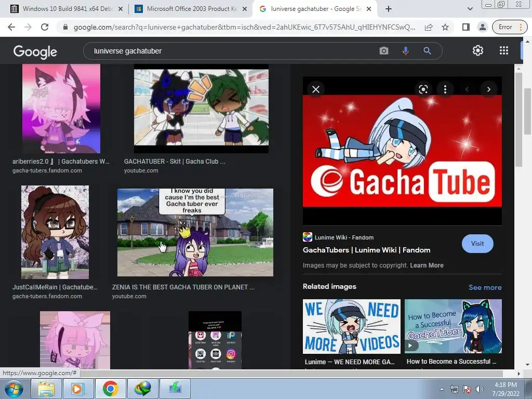Open Google quick settings gear
Image resolution: width=532 pixels, height=399 pixels.
(478, 50)
